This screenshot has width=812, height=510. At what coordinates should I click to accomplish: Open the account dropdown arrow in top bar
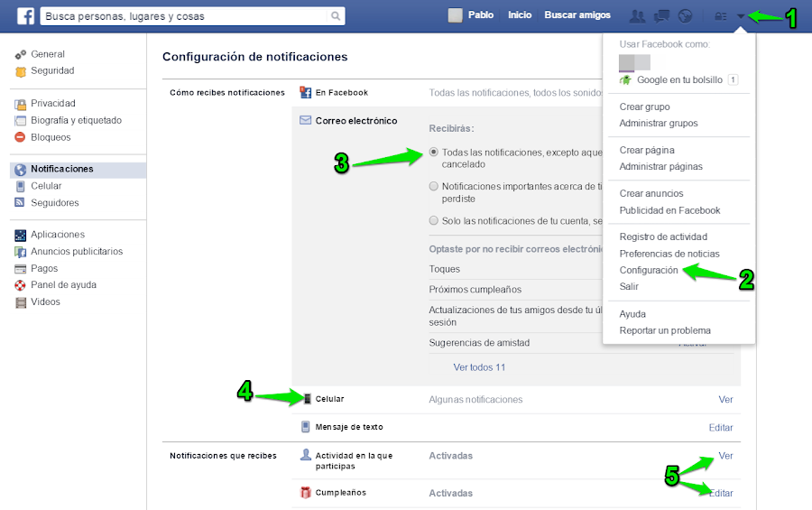coord(741,16)
